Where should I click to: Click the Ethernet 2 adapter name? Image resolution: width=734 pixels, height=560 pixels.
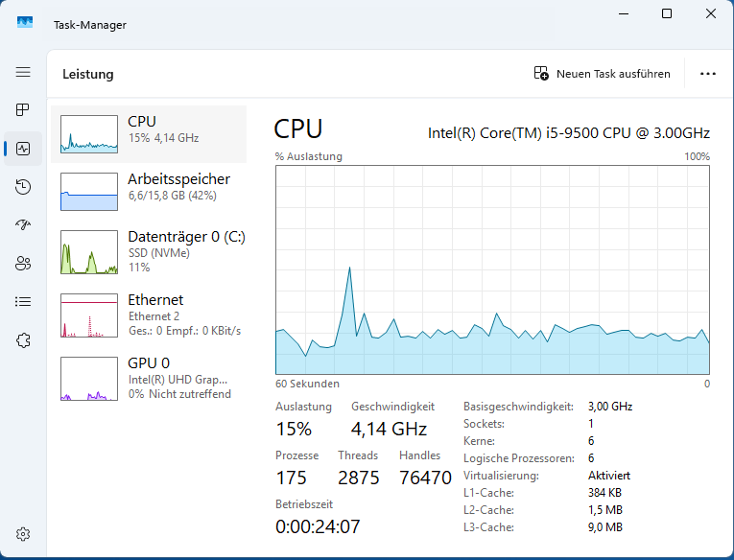[154, 316]
